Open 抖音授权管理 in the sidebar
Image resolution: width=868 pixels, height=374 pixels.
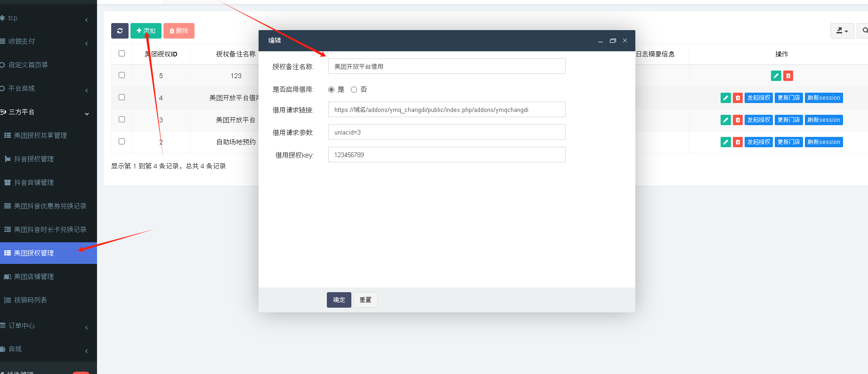[x=49, y=159]
